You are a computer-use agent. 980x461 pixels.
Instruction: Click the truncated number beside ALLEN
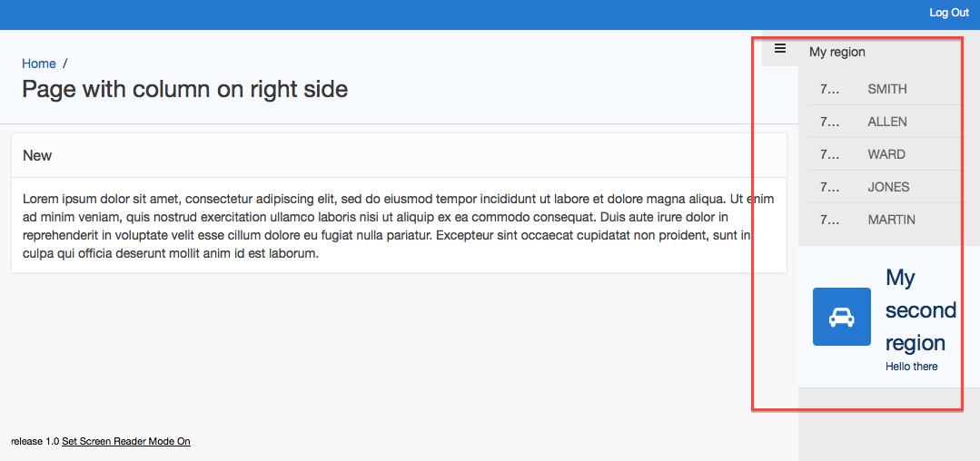(830, 122)
